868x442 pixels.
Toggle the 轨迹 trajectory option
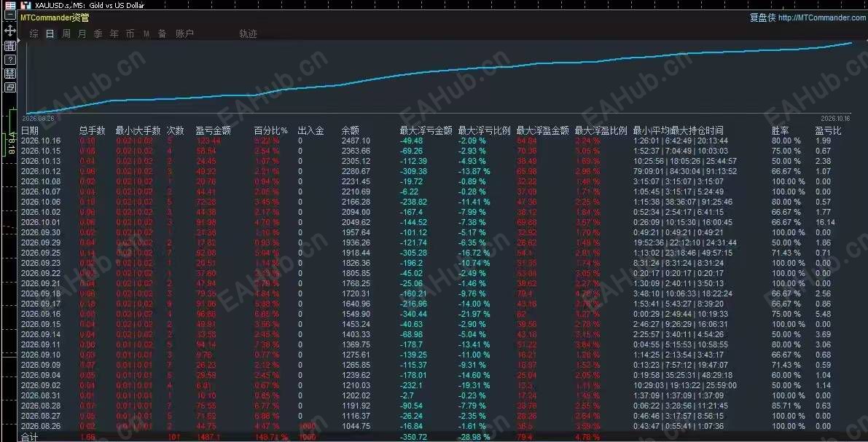pyautogui.click(x=248, y=33)
